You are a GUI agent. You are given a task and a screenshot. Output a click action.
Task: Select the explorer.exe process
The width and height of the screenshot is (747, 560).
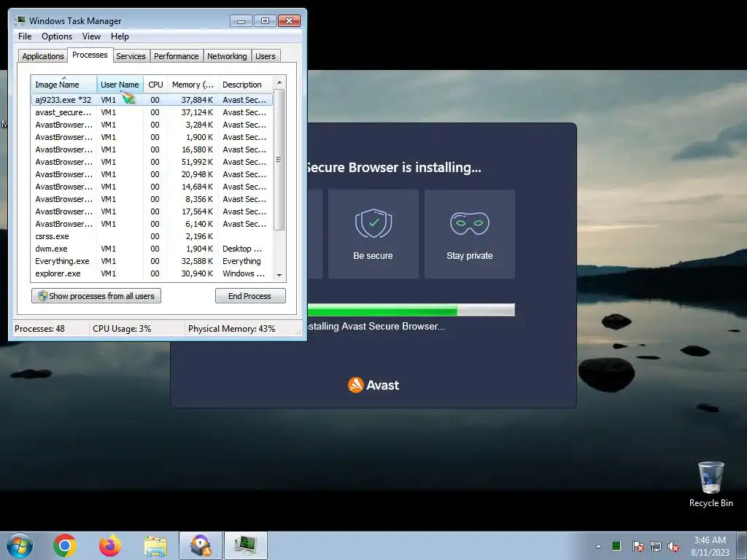coord(152,273)
